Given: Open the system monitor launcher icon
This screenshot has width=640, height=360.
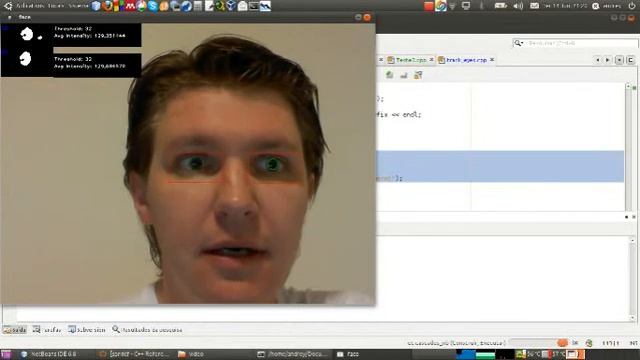Looking at the screenshot, I should 265,6.
